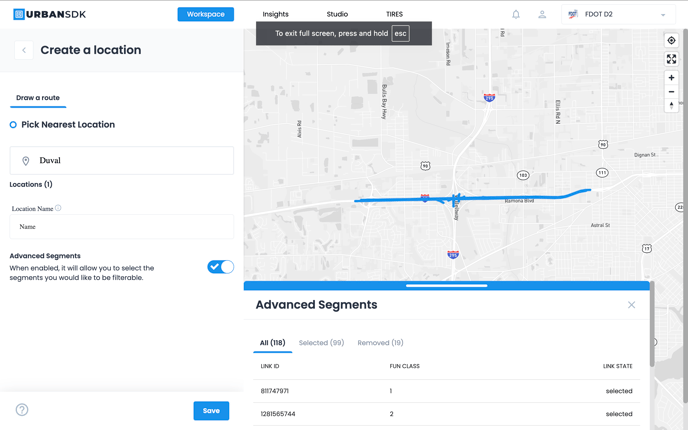Viewport: 688px width, 430px height.
Task: Select the Pick Nearest Location radio button
Action: [13, 125]
